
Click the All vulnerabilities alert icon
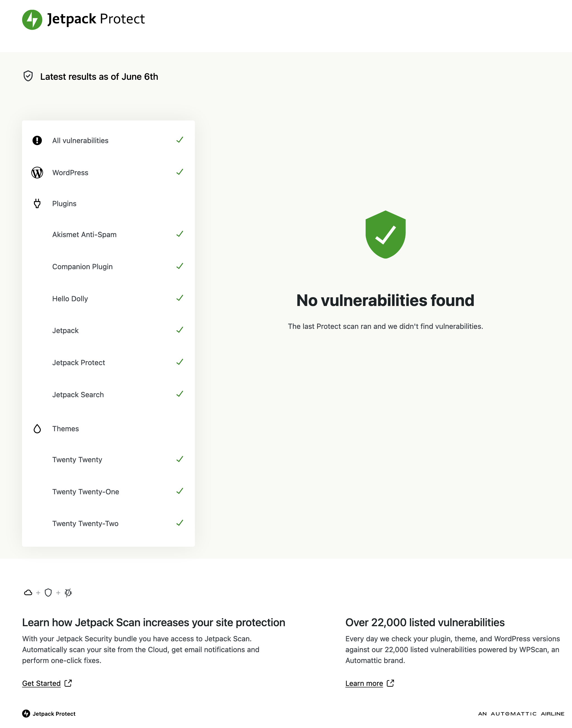click(x=37, y=140)
